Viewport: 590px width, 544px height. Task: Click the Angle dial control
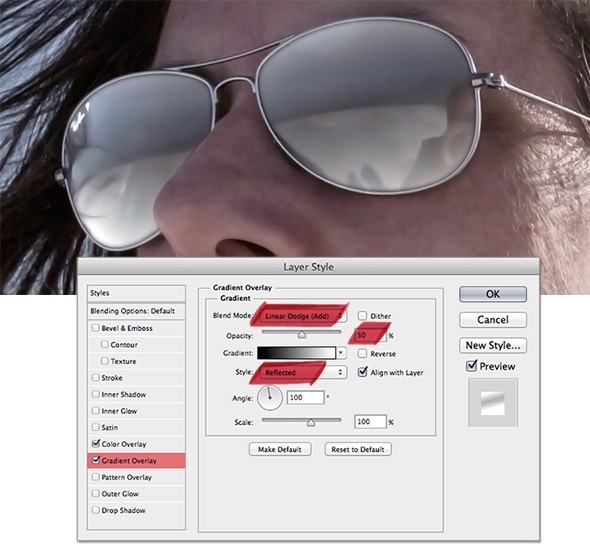pyautogui.click(x=269, y=398)
